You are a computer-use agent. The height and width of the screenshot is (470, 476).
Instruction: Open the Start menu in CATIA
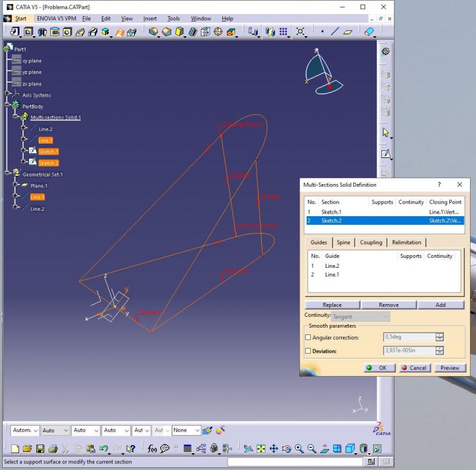point(21,19)
